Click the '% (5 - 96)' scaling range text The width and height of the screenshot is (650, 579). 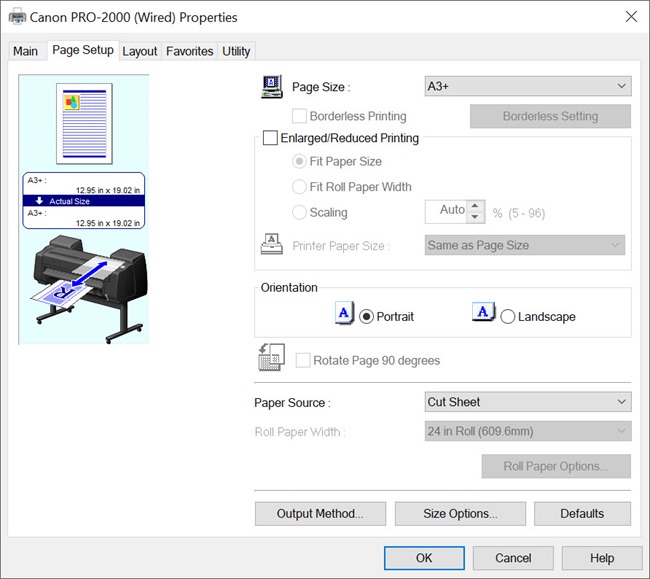[519, 213]
